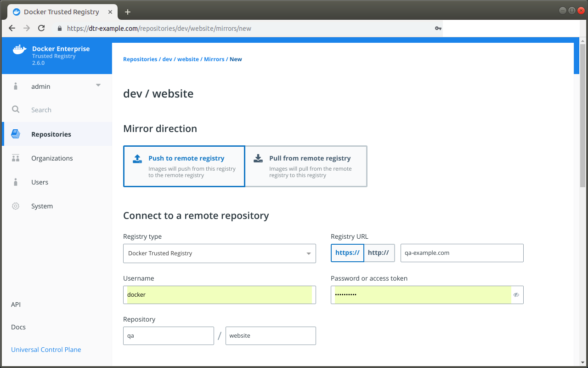Choose https:// protocol
Image resolution: width=588 pixels, height=368 pixels.
347,253
